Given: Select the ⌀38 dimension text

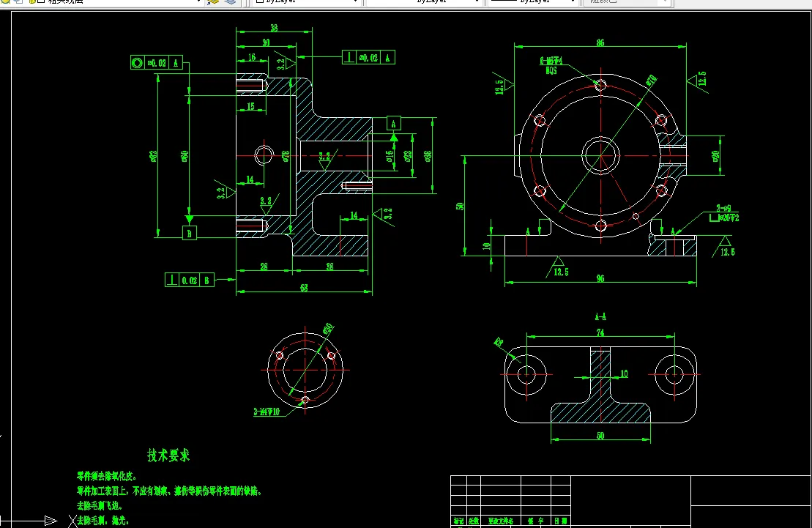Looking at the screenshot, I should (x=428, y=155).
